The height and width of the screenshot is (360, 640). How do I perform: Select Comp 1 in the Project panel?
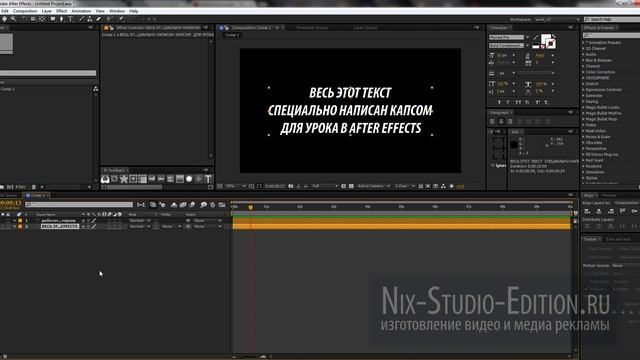pos(7,89)
